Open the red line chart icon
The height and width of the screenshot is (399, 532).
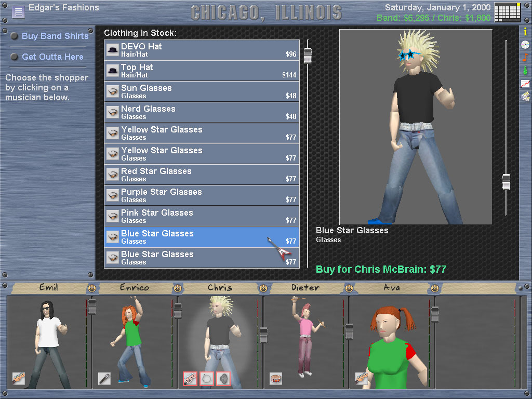click(x=525, y=83)
